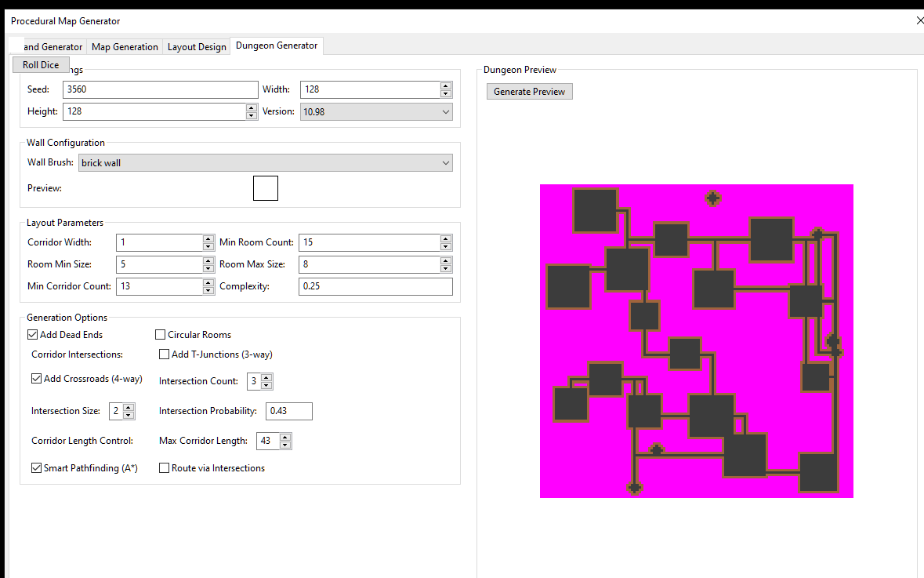The width and height of the screenshot is (924, 578).
Task: Toggle Smart Pathfinding (A*) checkbox
Action: coord(37,468)
